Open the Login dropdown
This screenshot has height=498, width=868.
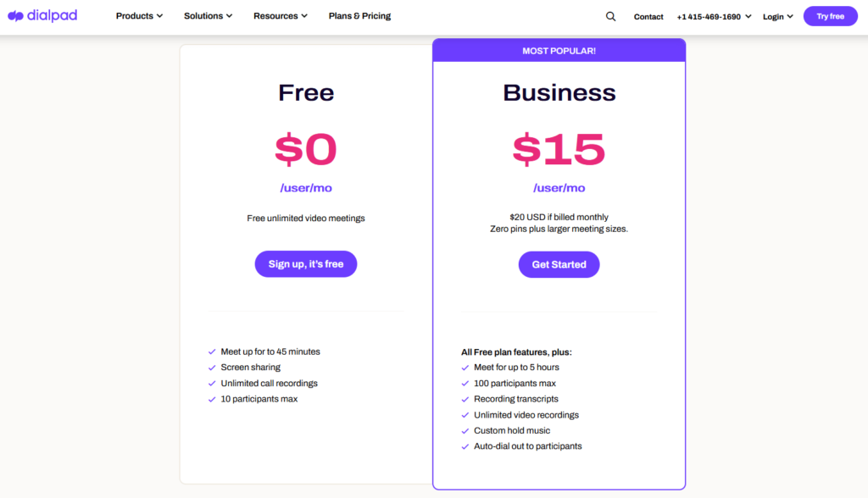[778, 17]
